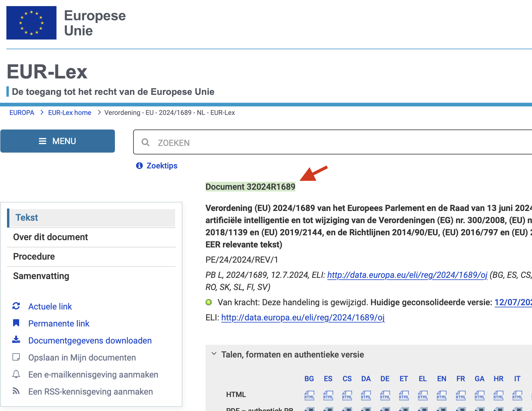Select the DA language header
532x411 pixels.
pos(366,379)
